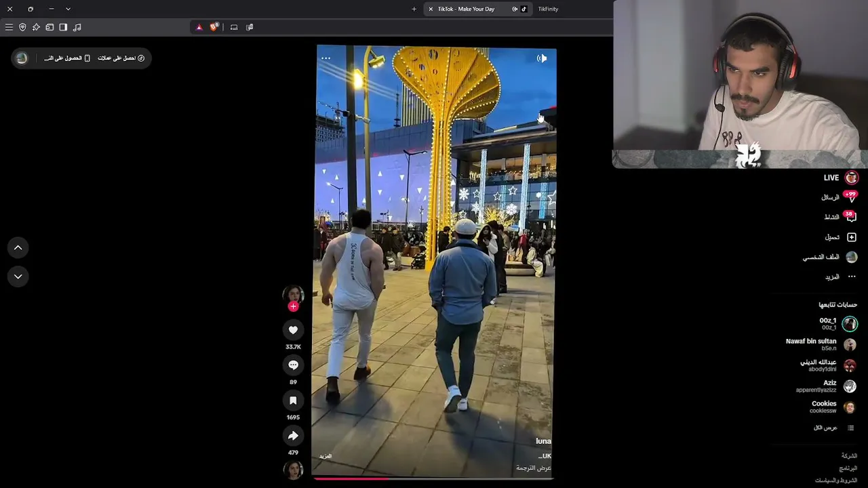Save video with the bookmark icon

pyautogui.click(x=293, y=401)
